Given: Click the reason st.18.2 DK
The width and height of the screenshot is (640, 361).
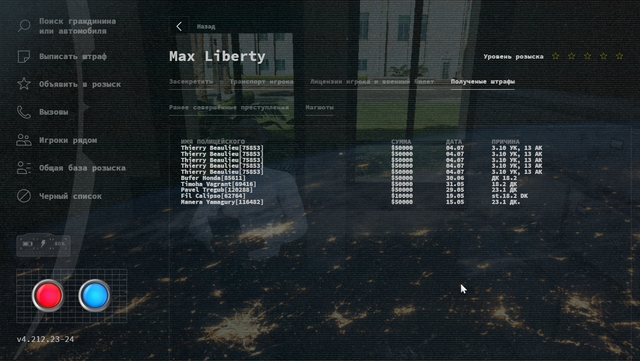Looking at the screenshot, I should pos(509,196).
